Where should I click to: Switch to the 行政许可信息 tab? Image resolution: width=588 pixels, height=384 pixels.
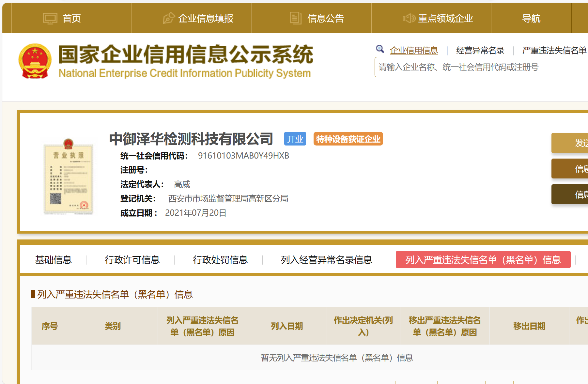(132, 260)
